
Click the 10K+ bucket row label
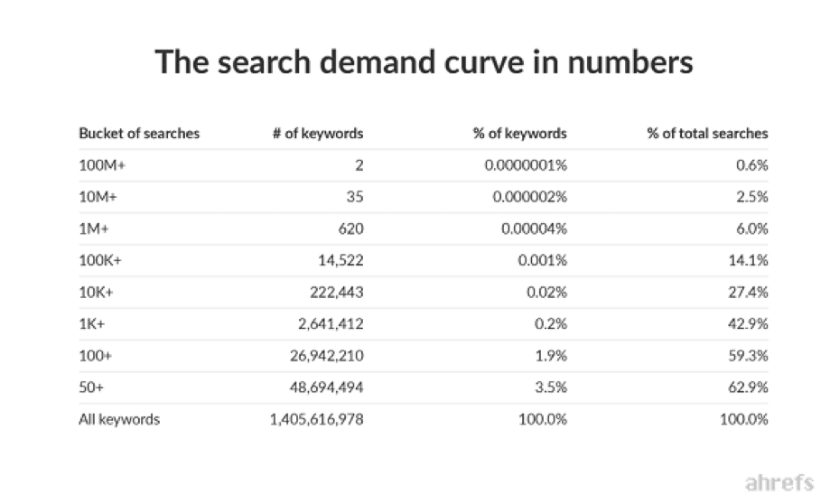[x=94, y=293]
